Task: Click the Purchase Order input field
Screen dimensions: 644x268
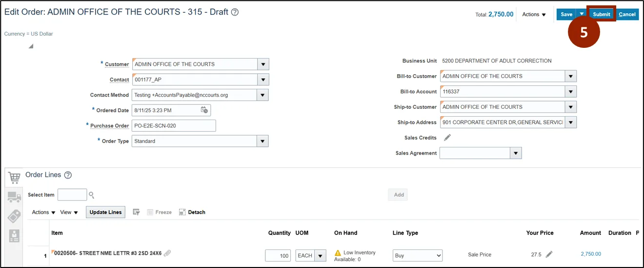Action: pyautogui.click(x=174, y=126)
